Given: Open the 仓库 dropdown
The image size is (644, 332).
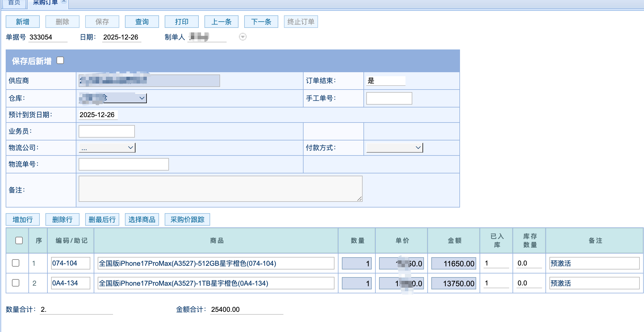Looking at the screenshot, I should point(142,98).
